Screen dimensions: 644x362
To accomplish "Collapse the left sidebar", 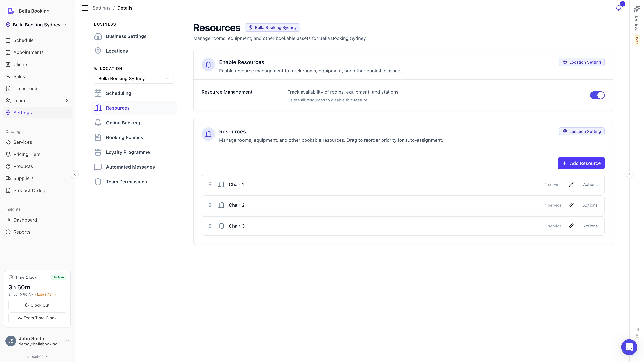I will (75, 174).
